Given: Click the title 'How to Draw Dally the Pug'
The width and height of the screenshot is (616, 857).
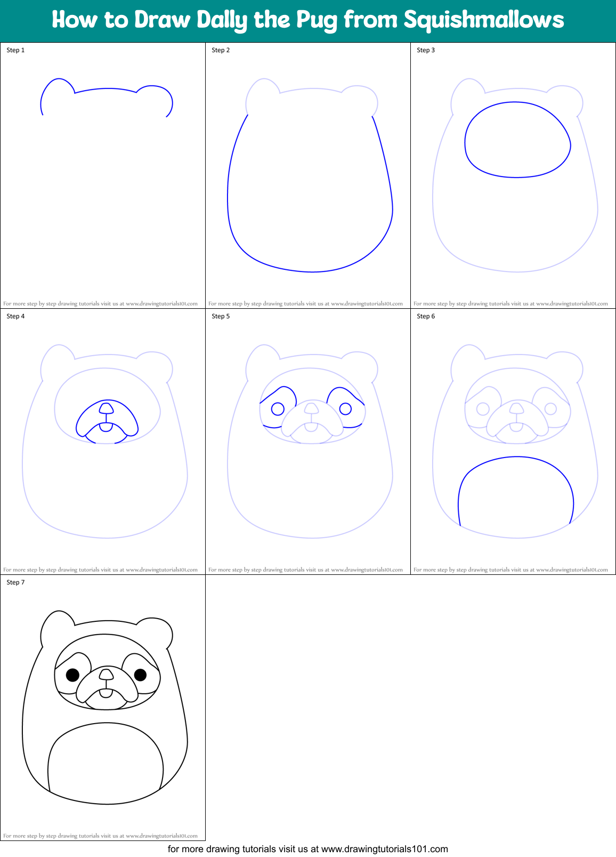Looking at the screenshot, I should [x=308, y=20].
